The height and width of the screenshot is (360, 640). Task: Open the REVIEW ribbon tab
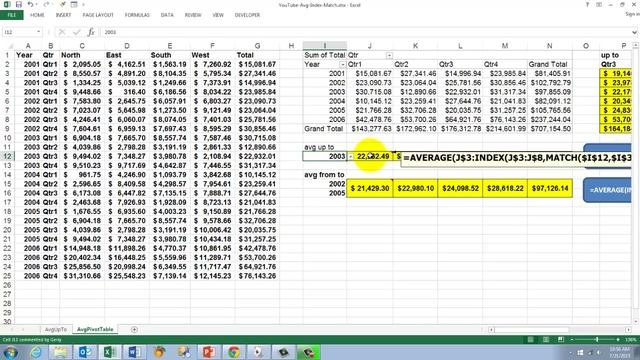coord(193,15)
